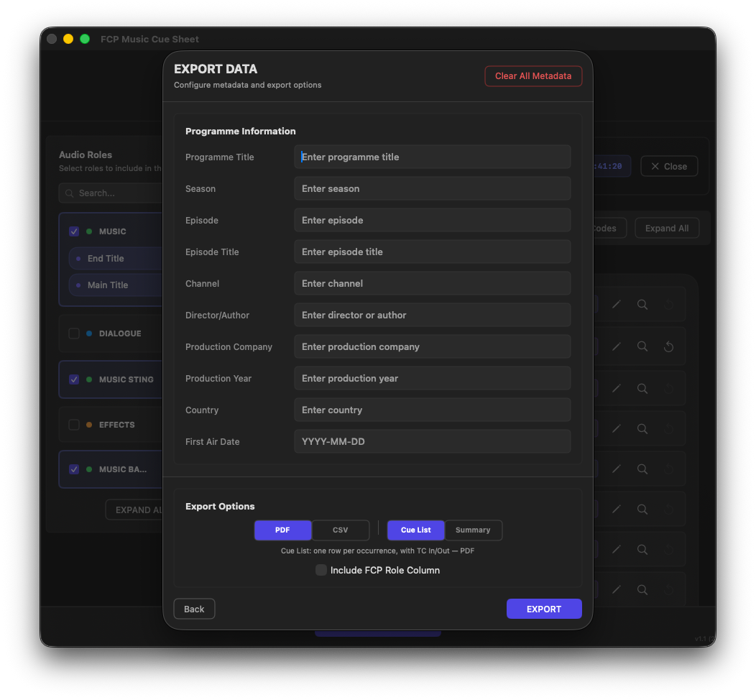The image size is (756, 700).
Task: Click the pencil edit icon in seventh cue row
Action: (616, 549)
